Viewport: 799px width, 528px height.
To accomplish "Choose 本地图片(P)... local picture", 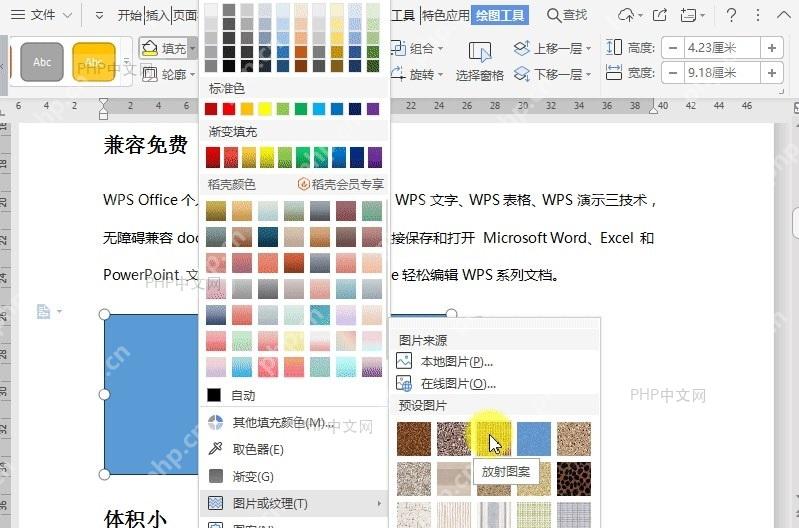I will coord(457,361).
